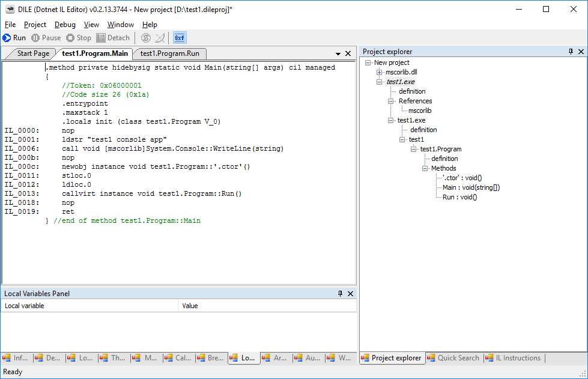This screenshot has width=588, height=379.
Task: Expand the mscorlib.dll tree node
Action: (380, 72)
